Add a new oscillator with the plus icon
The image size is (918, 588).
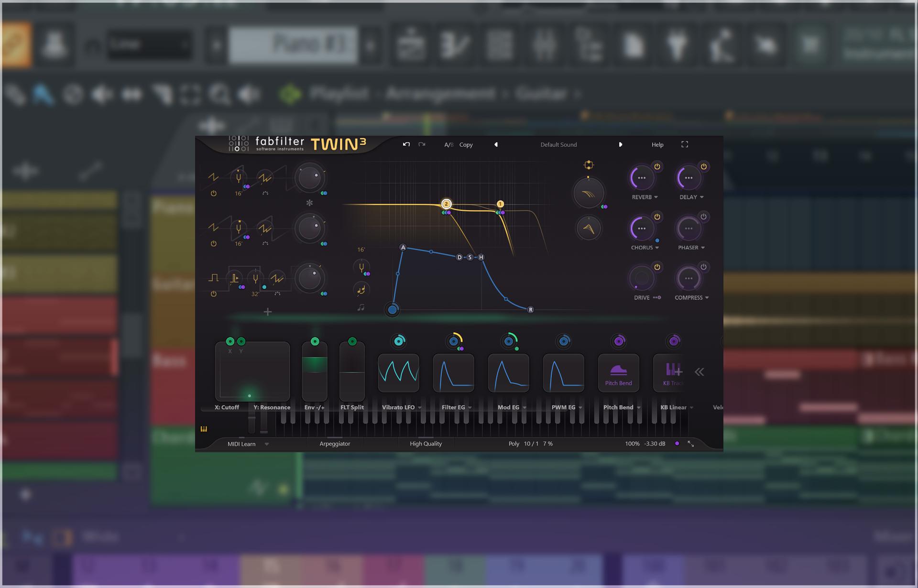coord(268,312)
